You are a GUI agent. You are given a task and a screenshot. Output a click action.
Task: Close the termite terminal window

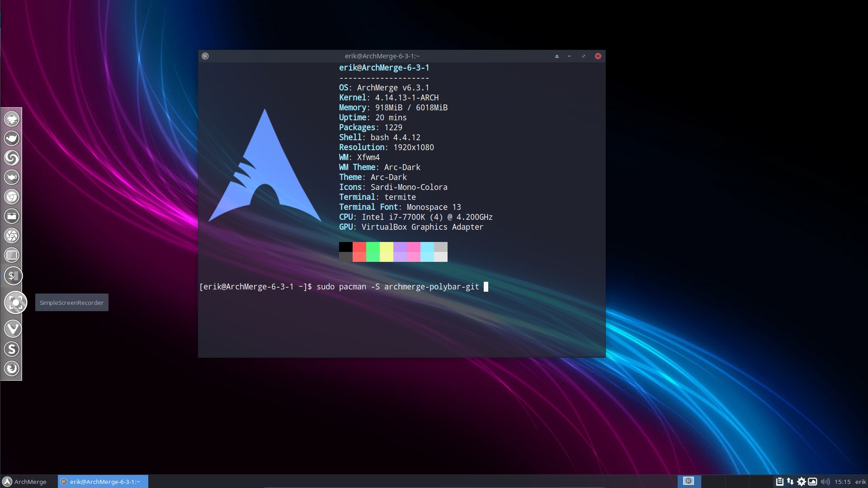click(x=598, y=56)
